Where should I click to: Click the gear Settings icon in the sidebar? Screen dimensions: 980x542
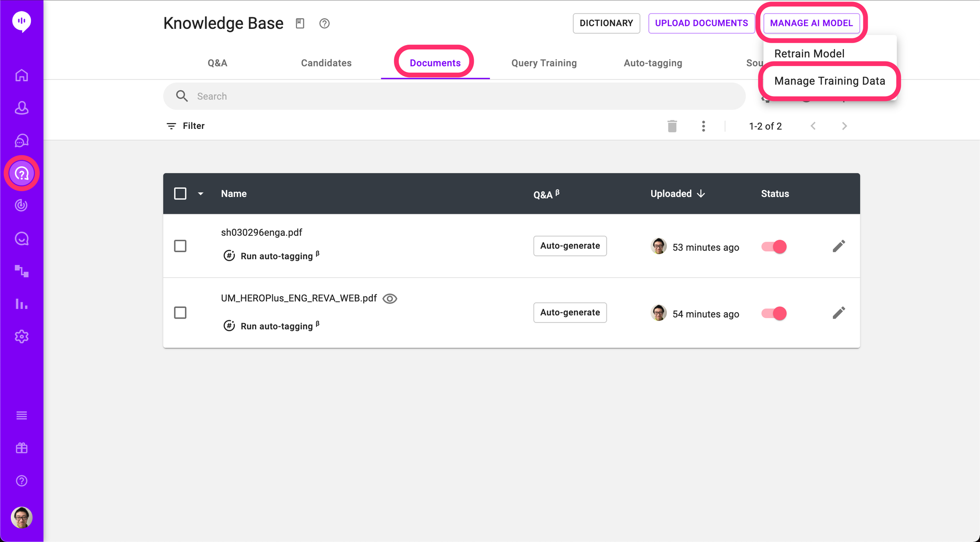22,337
